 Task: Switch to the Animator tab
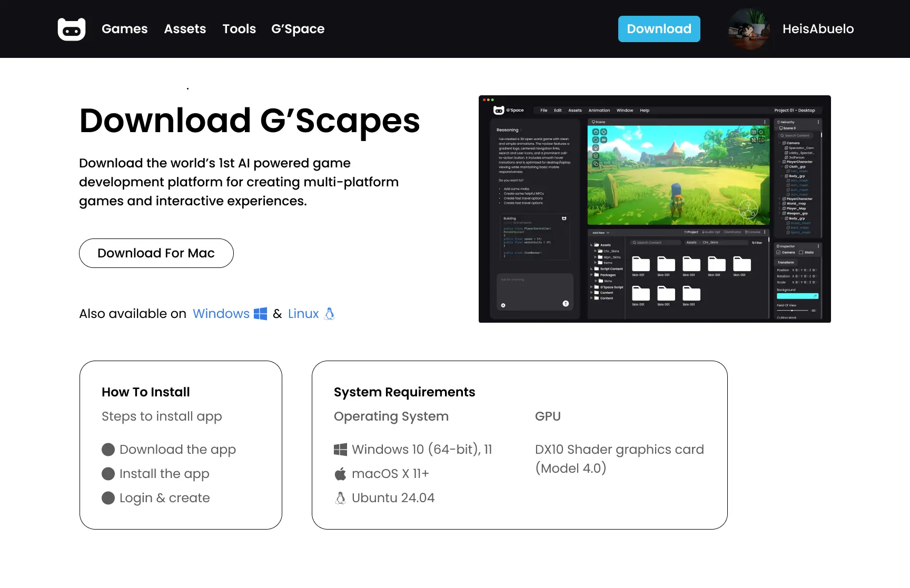(x=733, y=232)
